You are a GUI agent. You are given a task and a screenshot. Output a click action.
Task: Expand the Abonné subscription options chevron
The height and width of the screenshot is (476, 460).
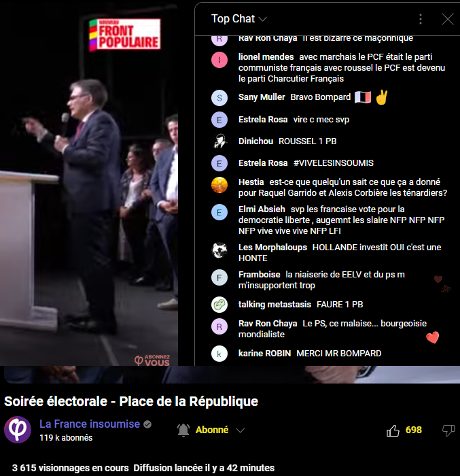[x=240, y=430]
